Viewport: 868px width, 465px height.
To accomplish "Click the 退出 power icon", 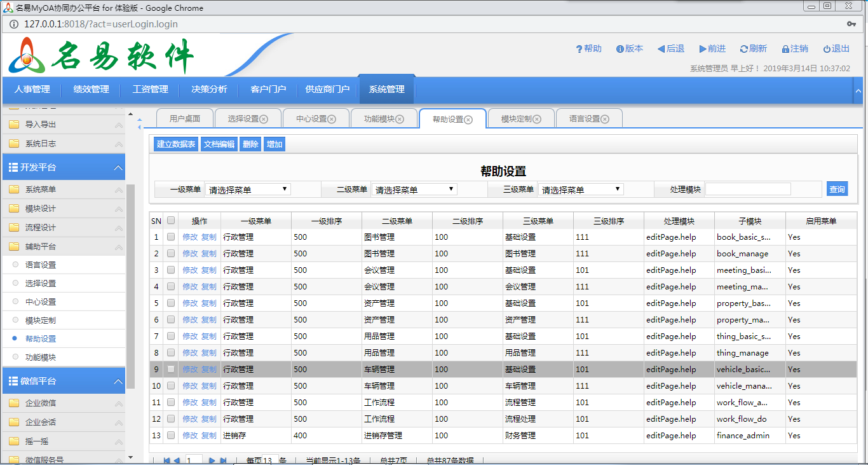I will [827, 49].
